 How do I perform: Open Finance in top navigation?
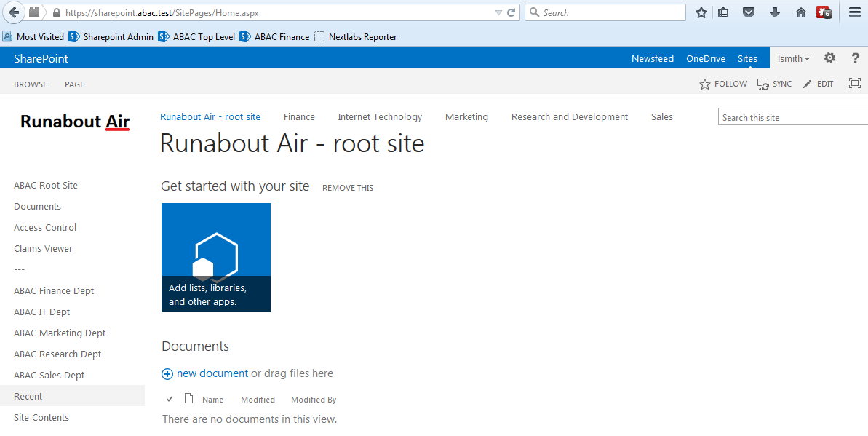(299, 117)
